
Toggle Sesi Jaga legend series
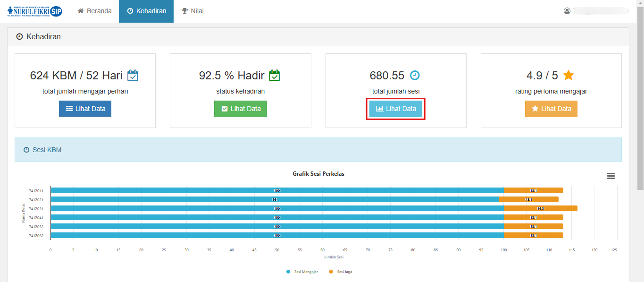point(341,272)
